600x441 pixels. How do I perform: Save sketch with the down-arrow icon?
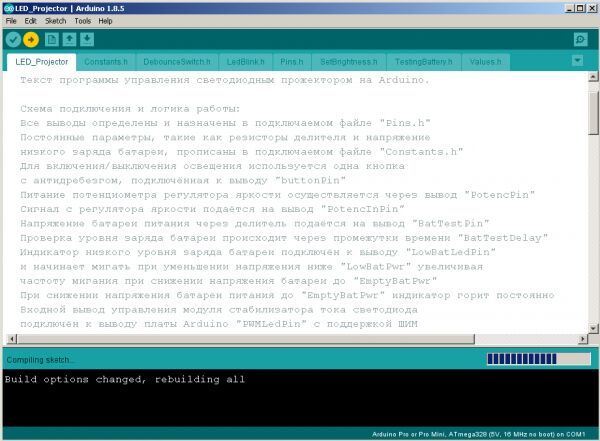tap(87, 39)
